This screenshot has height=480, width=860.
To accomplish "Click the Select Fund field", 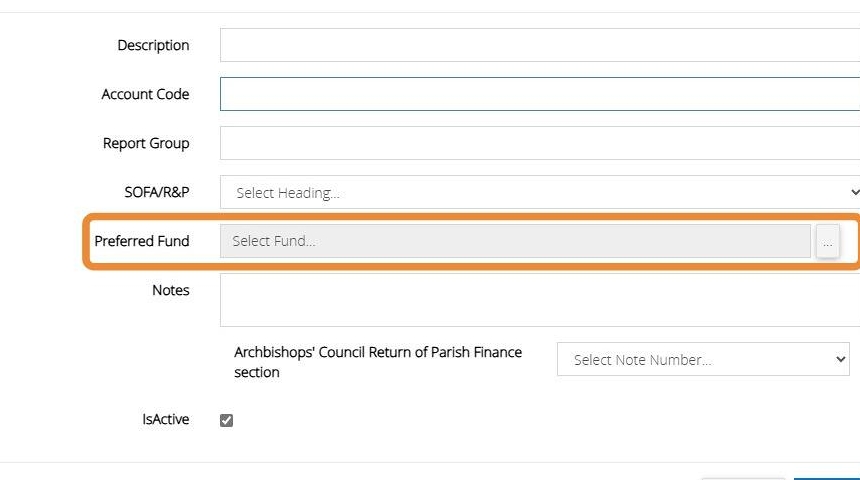I will click(x=515, y=241).
